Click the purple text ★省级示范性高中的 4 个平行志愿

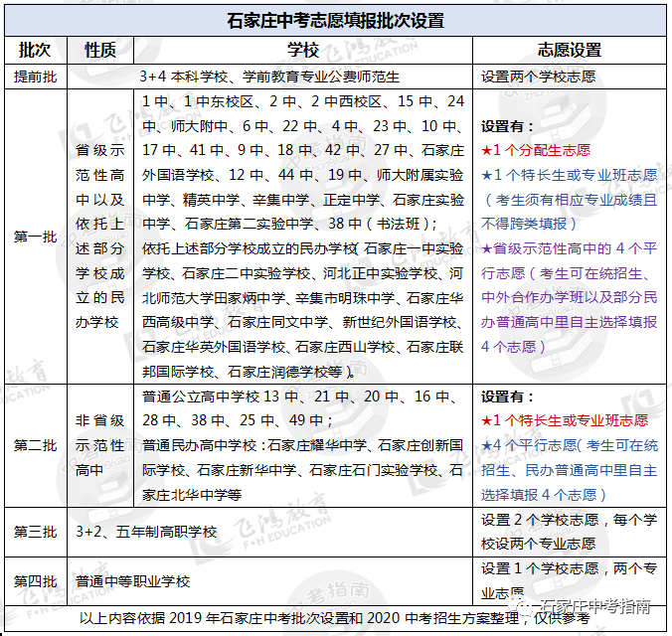coord(570,260)
